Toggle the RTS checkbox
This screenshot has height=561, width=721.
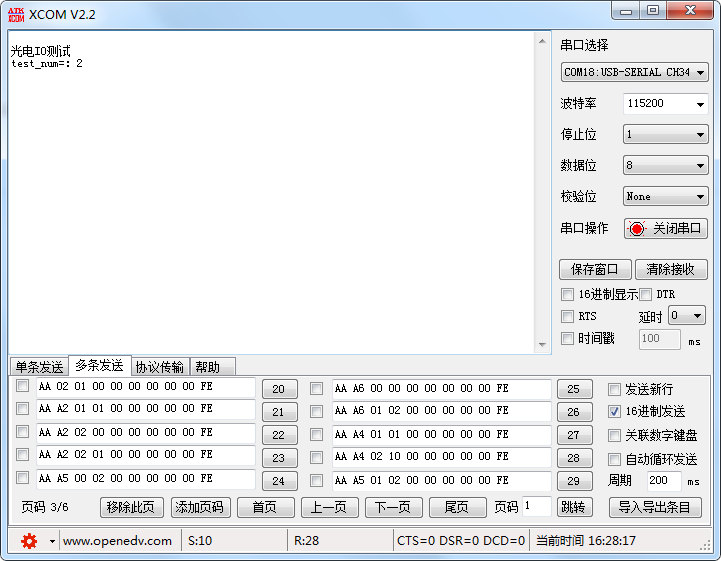(x=567, y=316)
